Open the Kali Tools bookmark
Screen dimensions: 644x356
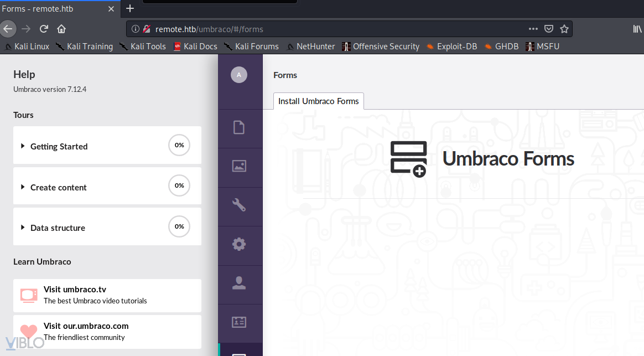(x=143, y=47)
